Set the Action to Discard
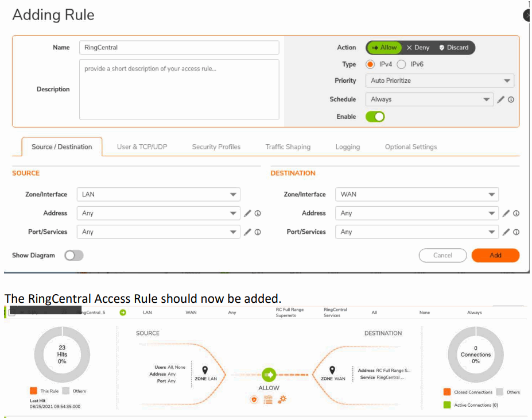 pyautogui.click(x=454, y=48)
